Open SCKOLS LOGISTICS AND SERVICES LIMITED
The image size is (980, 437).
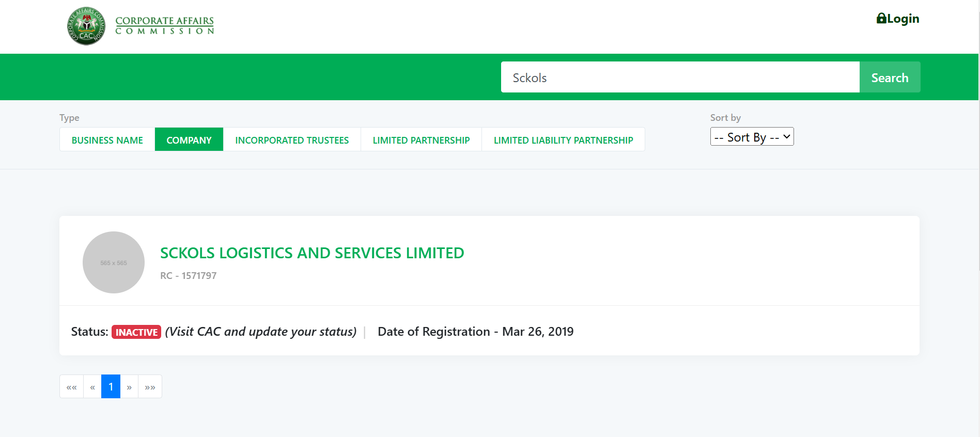coord(312,253)
